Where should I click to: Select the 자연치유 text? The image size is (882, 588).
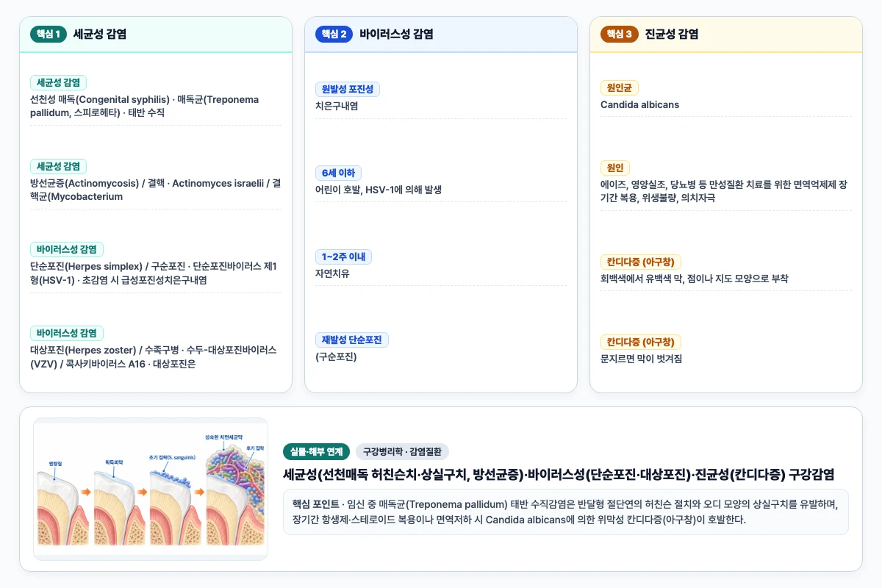tap(332, 273)
